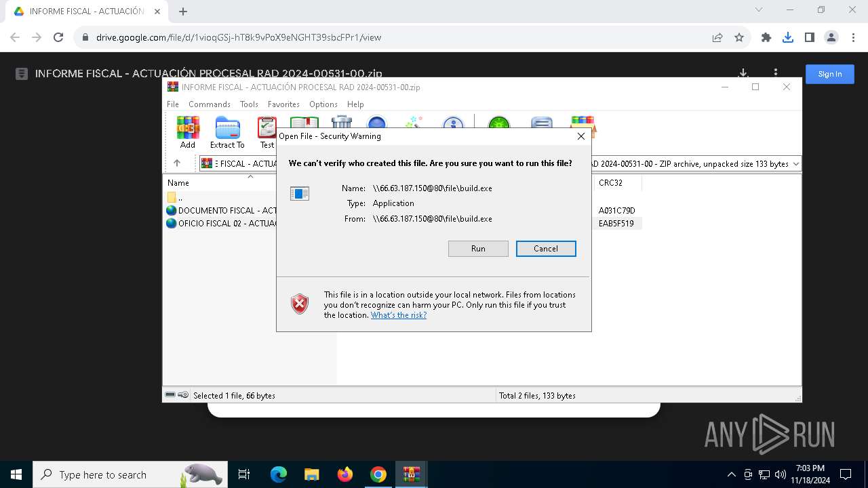
Task: Open the WinRAR File menu
Action: (x=173, y=104)
